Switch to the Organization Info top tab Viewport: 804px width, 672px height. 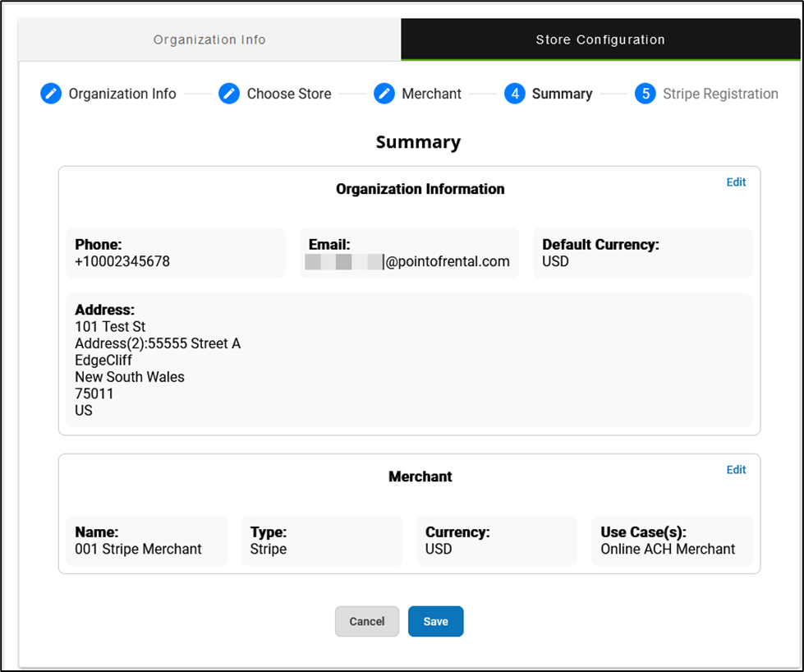(x=209, y=39)
